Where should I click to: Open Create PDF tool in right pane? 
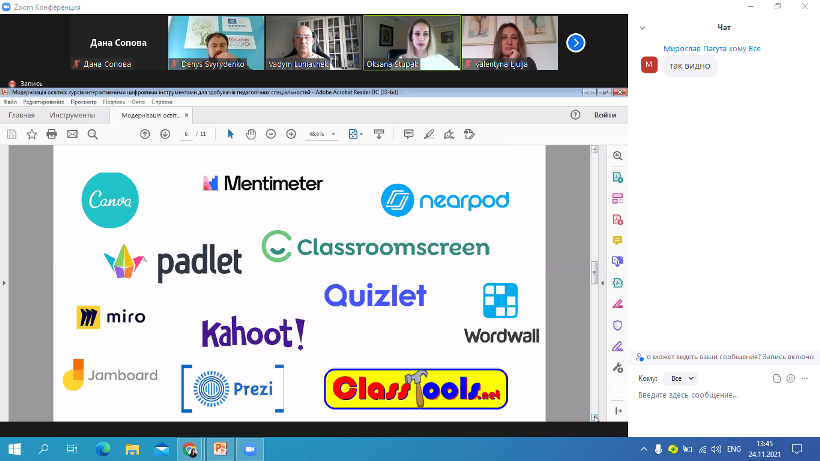tap(618, 220)
